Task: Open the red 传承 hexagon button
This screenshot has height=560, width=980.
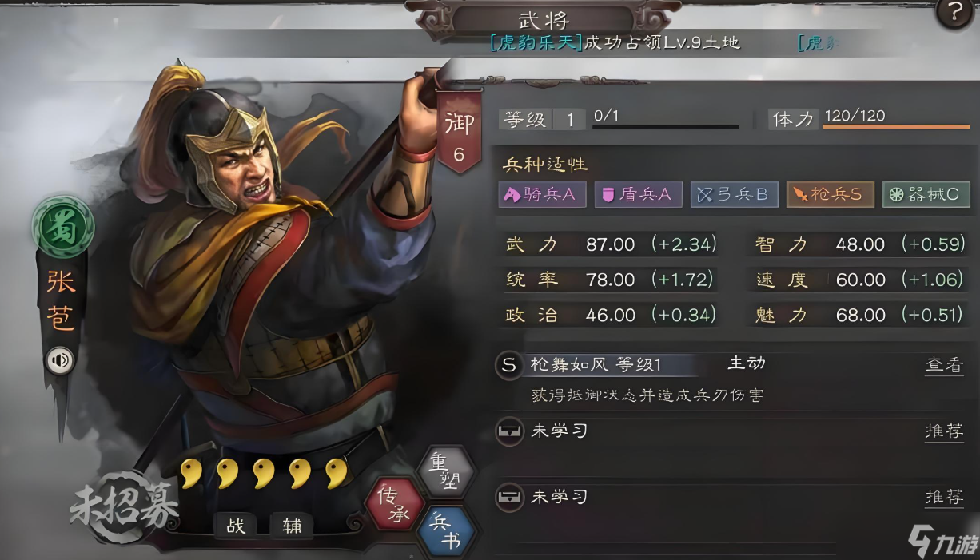Action: 395,505
